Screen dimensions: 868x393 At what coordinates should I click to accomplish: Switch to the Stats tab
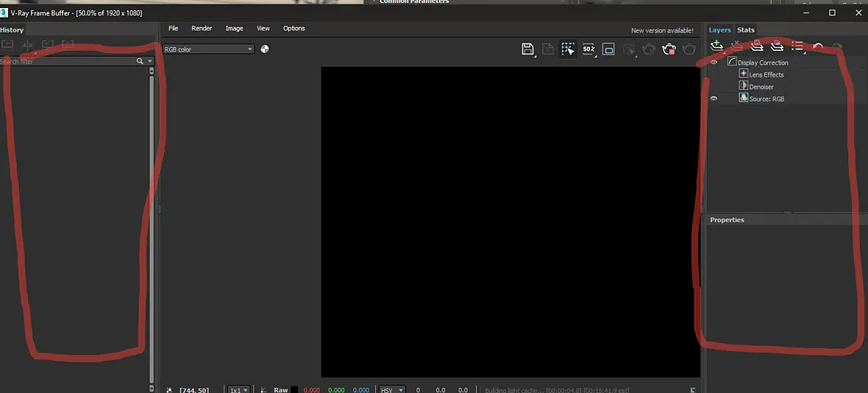(746, 30)
